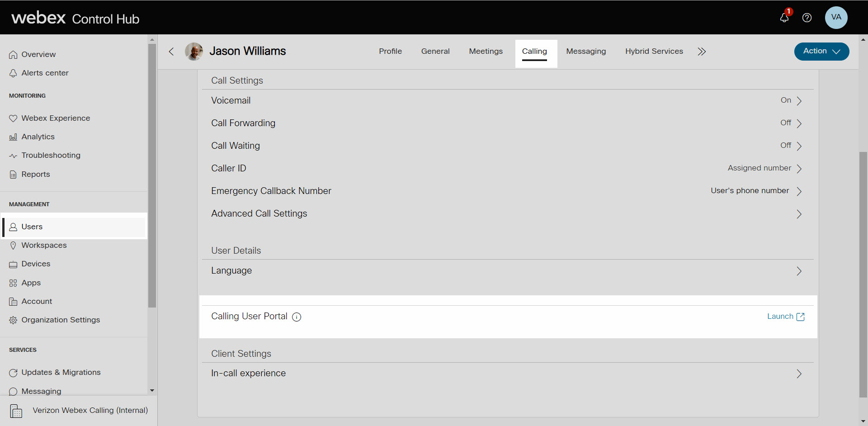This screenshot has height=426, width=868.
Task: Click the info icon beside Calling User Portal
Action: pyautogui.click(x=297, y=317)
